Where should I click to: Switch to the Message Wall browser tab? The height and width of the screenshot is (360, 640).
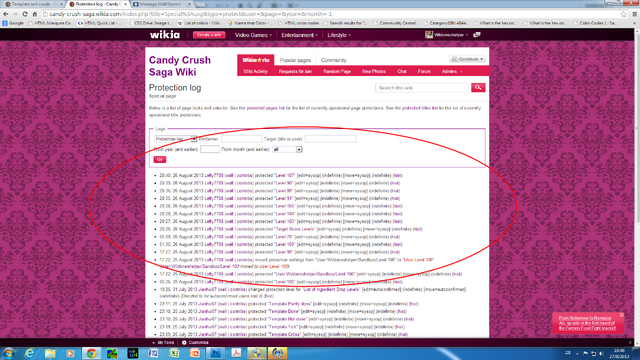[x=162, y=4]
